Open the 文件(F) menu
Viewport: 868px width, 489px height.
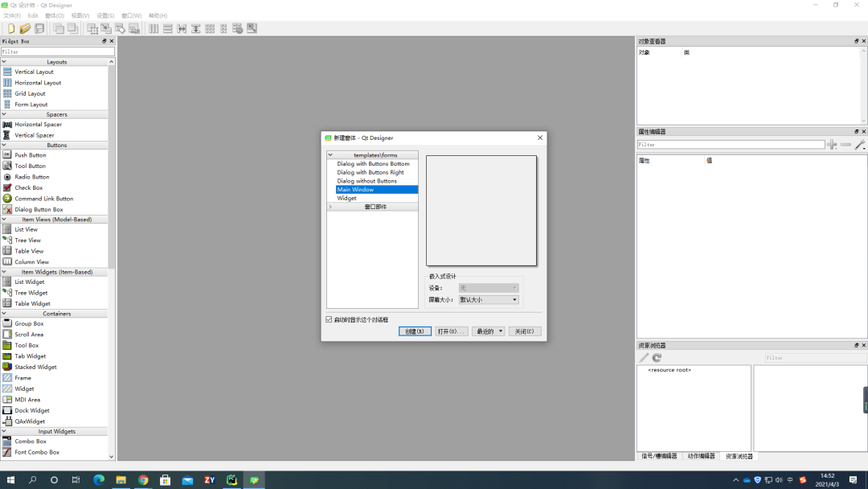(x=11, y=14)
